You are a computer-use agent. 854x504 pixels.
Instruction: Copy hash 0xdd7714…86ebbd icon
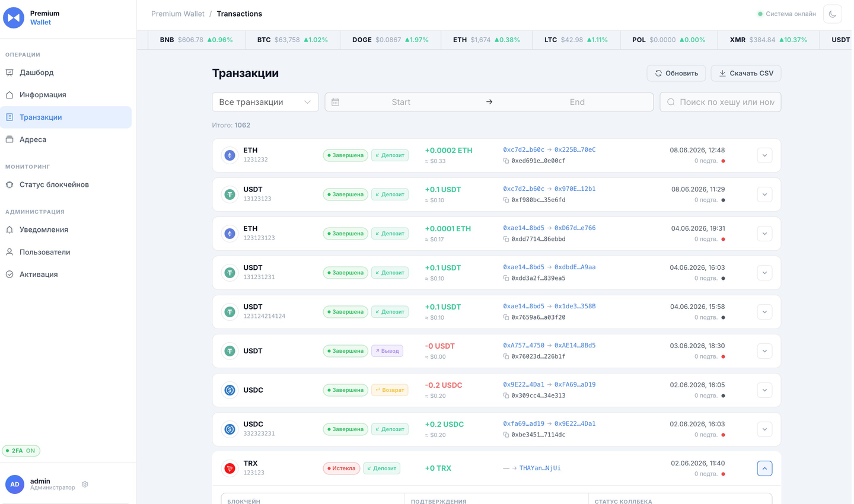tap(506, 239)
